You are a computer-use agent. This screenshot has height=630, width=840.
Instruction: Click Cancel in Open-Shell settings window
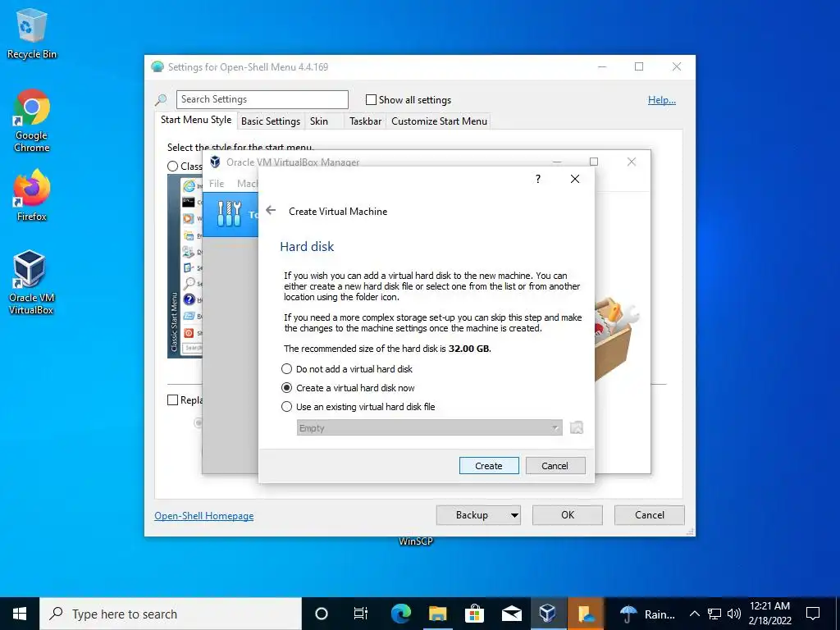[x=650, y=515]
